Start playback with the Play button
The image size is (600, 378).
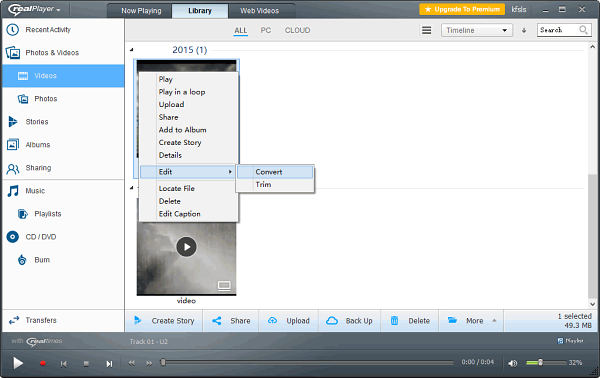tap(18, 363)
